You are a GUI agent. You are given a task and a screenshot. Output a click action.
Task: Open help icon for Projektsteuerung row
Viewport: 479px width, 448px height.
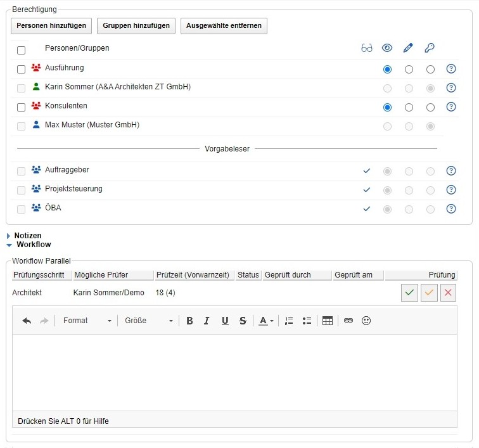[x=451, y=189]
